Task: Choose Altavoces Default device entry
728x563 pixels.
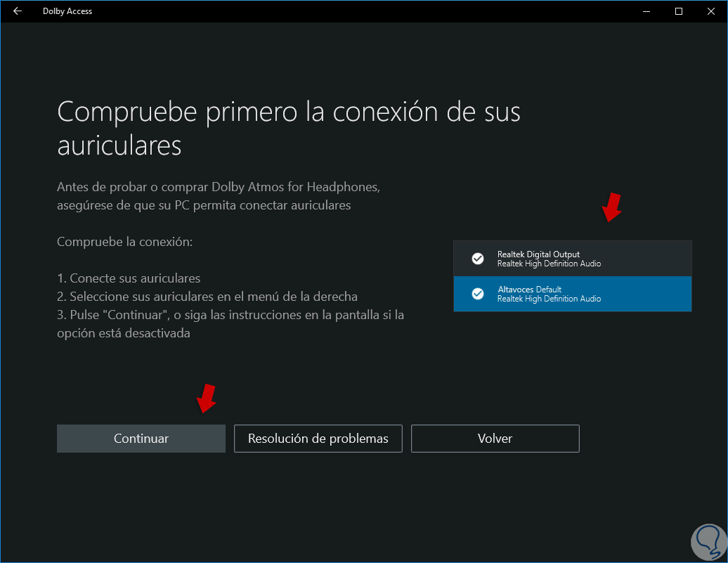Action: (x=573, y=294)
